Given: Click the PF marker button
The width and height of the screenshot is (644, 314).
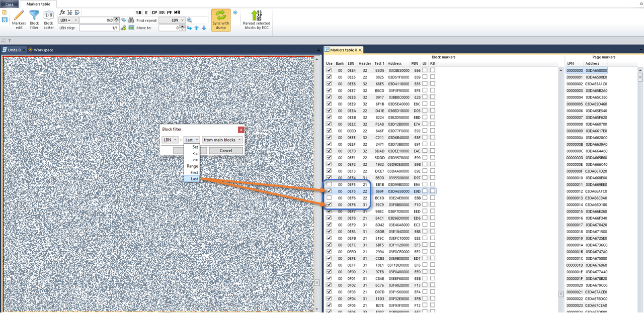Looking at the screenshot, I should (170, 13).
